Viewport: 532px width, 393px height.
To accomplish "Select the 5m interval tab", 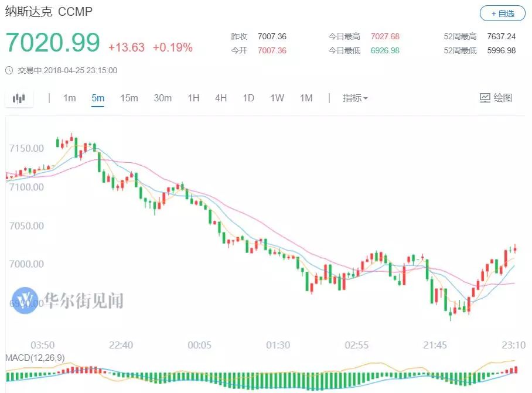I will click(98, 98).
